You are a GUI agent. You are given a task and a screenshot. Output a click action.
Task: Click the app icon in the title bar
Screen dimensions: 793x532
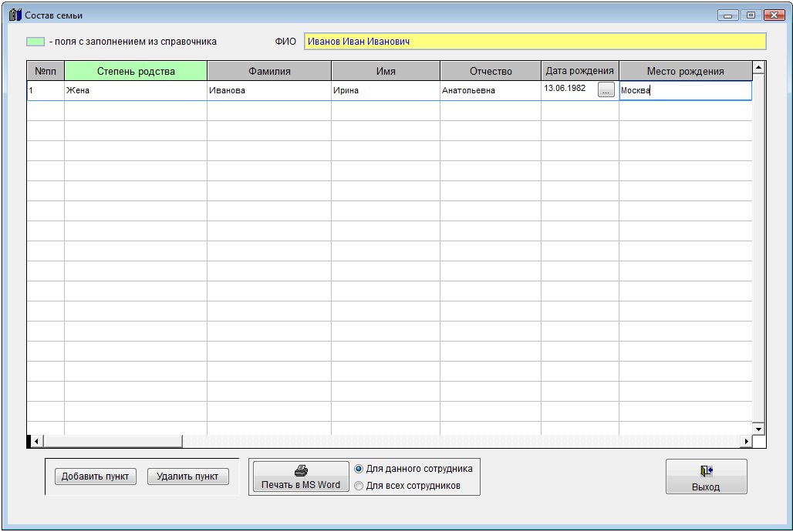pos(15,15)
